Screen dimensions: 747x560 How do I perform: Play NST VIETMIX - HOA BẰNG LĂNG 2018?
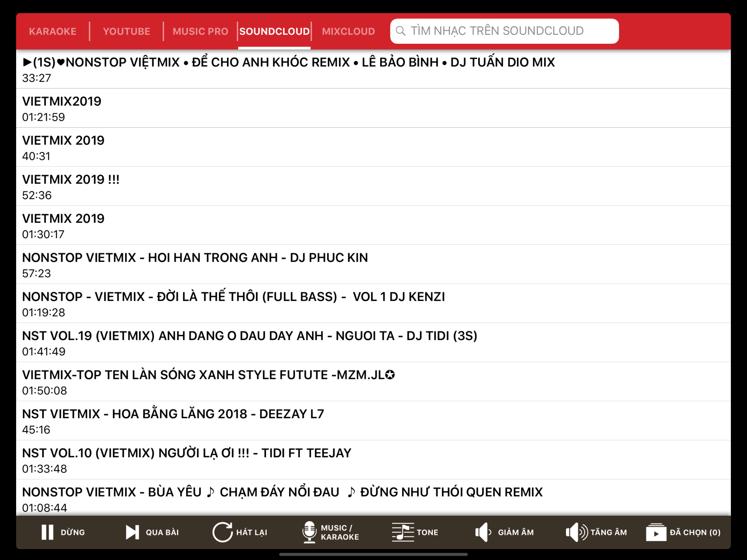click(x=373, y=421)
